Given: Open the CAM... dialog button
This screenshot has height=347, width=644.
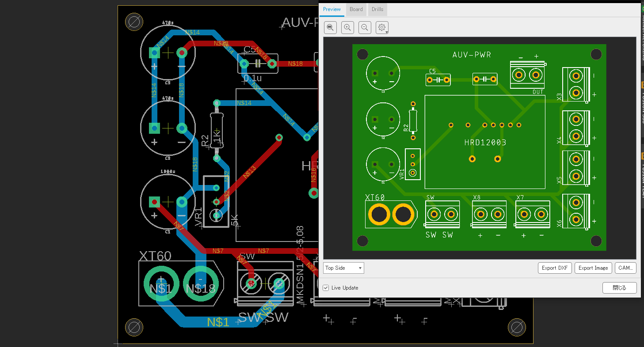Looking at the screenshot, I should point(625,268).
